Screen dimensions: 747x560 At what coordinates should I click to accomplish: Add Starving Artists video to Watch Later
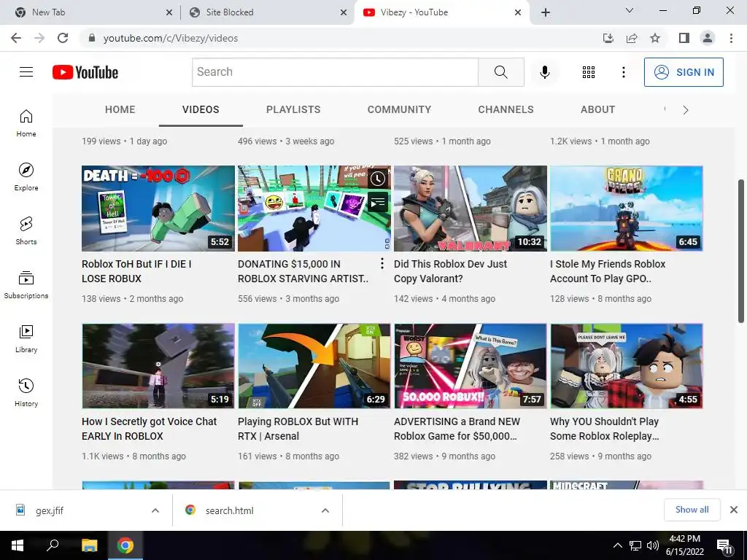coord(378,179)
